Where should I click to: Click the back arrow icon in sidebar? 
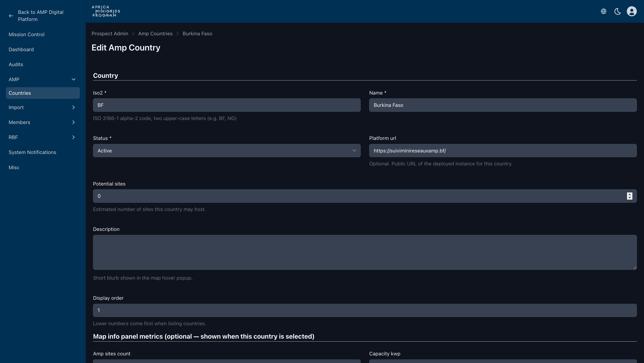click(11, 16)
